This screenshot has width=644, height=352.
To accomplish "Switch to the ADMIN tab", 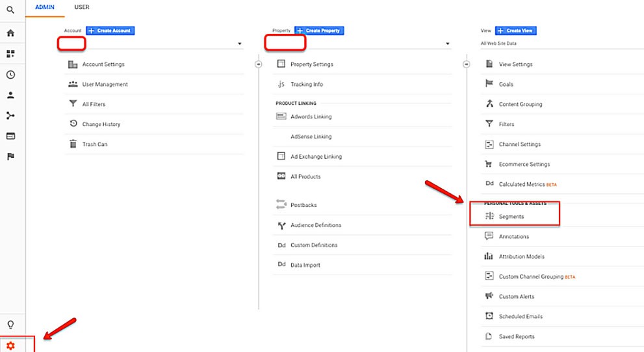I will [x=45, y=7].
